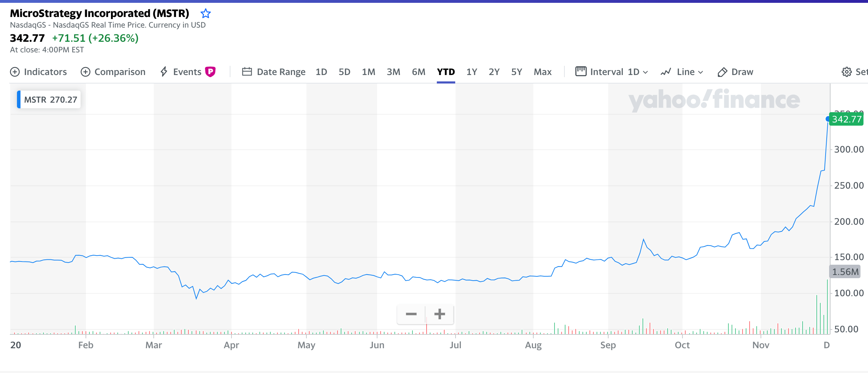The image size is (868, 373).
Task: Choose the 1Y range
Action: pos(472,72)
